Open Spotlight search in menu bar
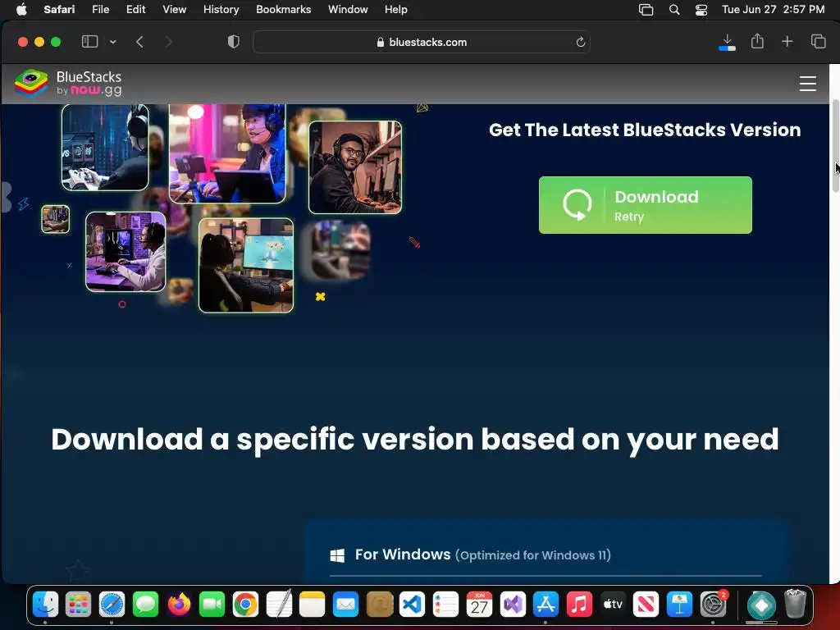Viewport: 840px width, 630px height. click(x=674, y=10)
